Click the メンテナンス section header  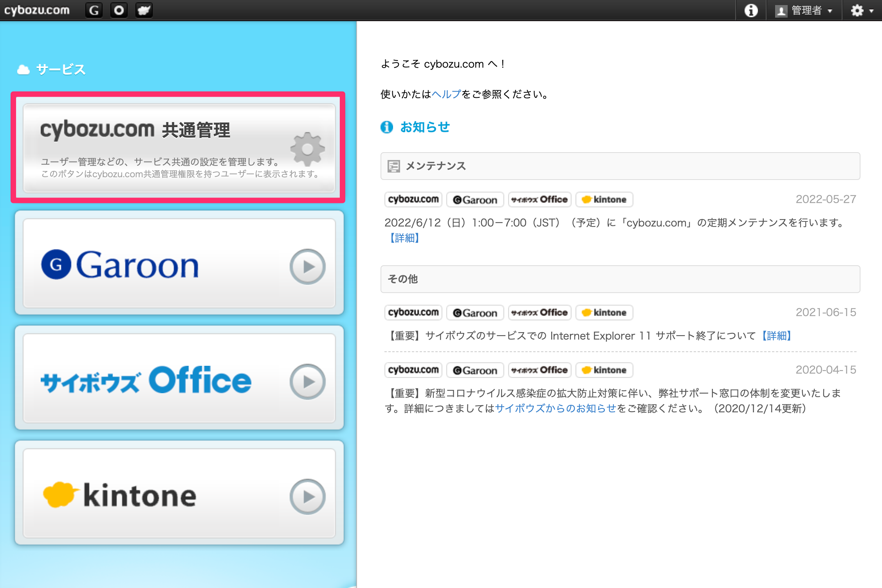(x=620, y=166)
